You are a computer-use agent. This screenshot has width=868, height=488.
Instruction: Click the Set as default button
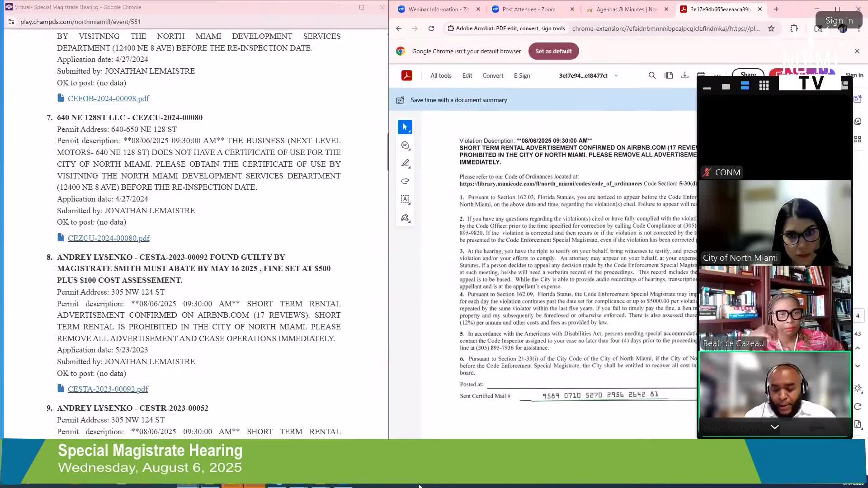[553, 51]
